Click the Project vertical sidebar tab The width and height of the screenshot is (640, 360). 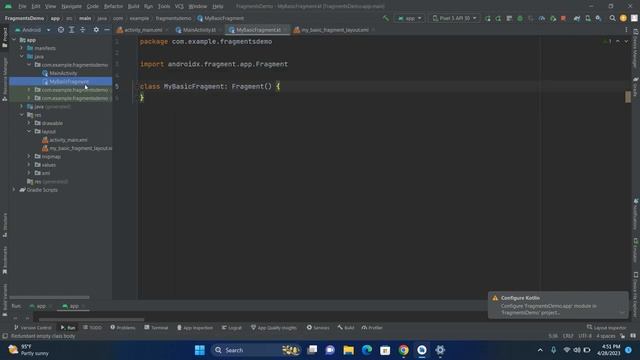[x=4, y=37]
